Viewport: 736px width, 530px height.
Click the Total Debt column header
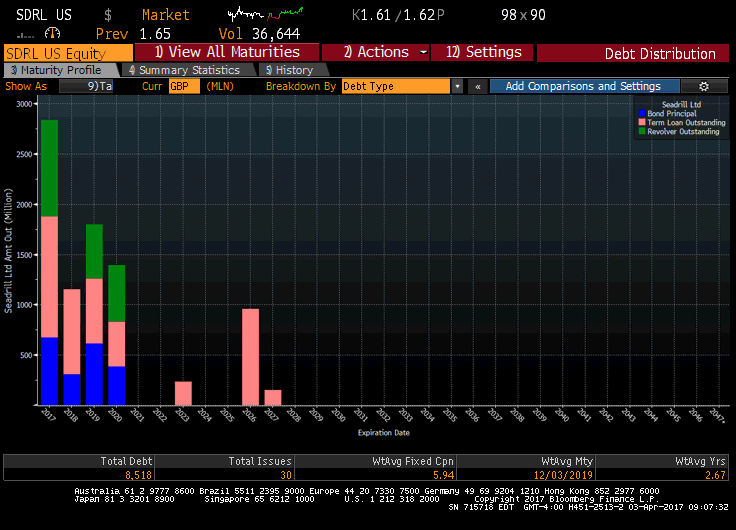126,461
